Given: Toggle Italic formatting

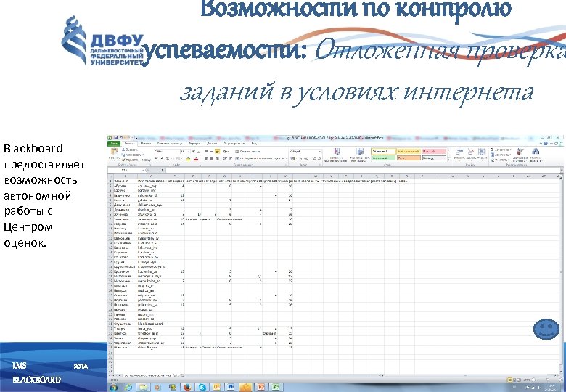Looking at the screenshot, I should point(162,158).
